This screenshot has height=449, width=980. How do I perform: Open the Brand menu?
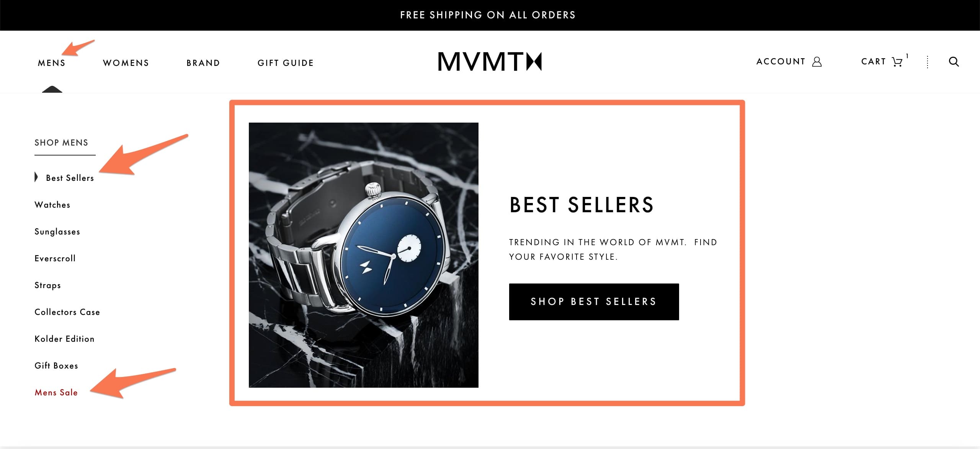(203, 63)
